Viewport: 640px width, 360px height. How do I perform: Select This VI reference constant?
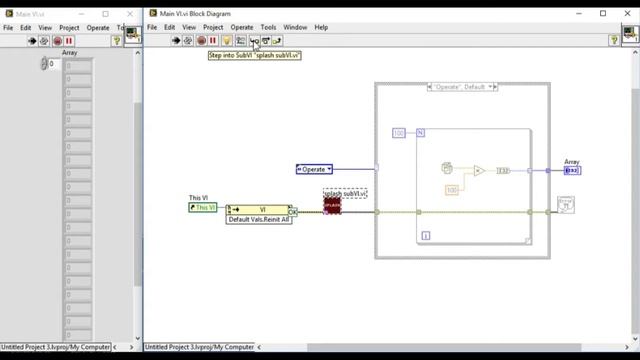202,207
